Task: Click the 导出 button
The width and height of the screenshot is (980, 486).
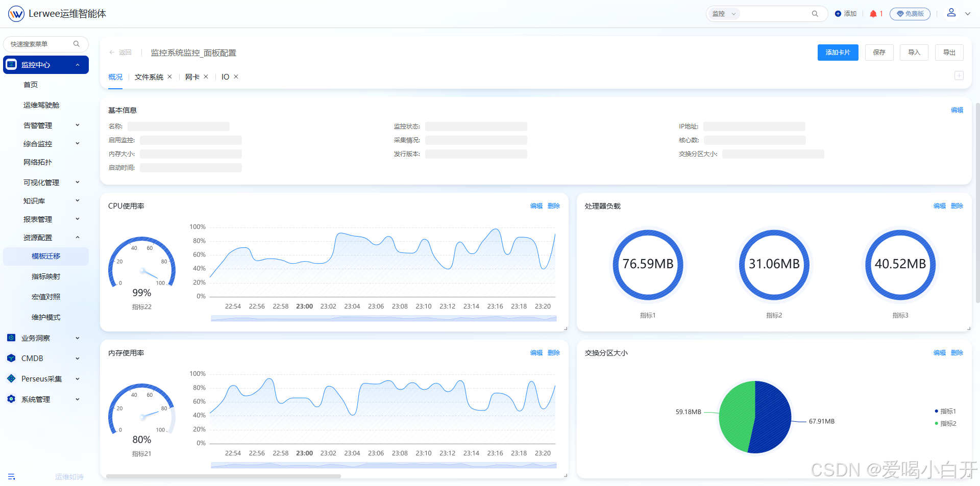Action: (949, 53)
